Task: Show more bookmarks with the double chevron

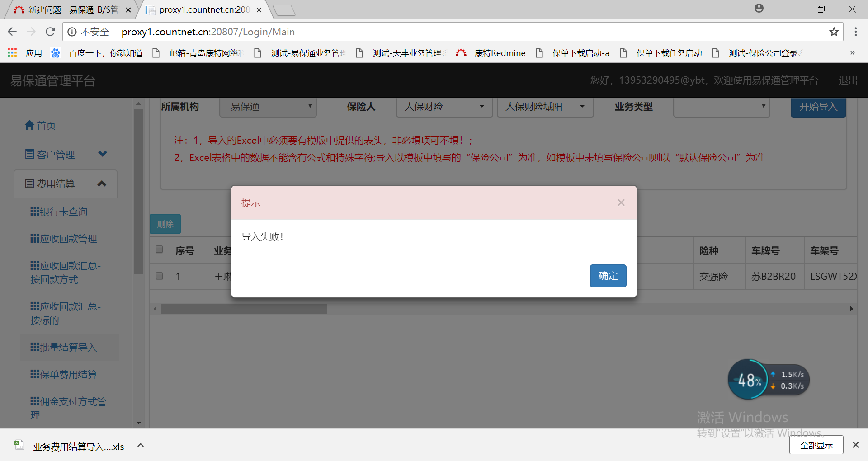Action: click(x=852, y=53)
